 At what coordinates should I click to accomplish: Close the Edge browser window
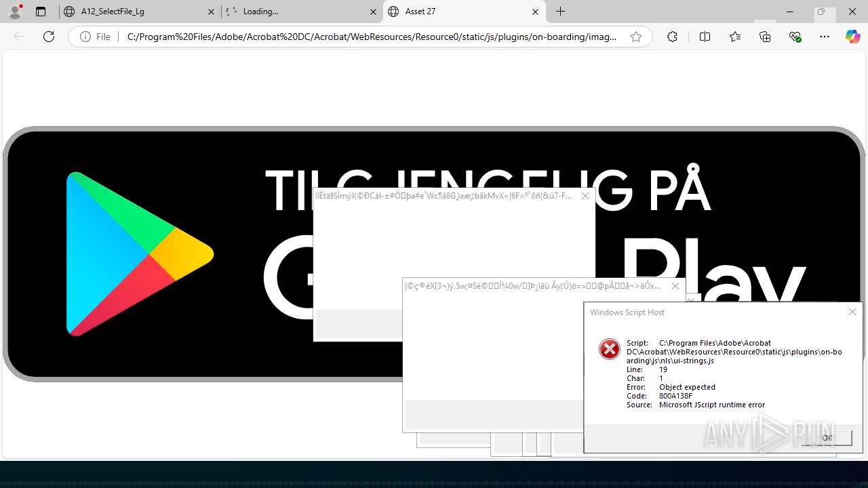coord(852,12)
